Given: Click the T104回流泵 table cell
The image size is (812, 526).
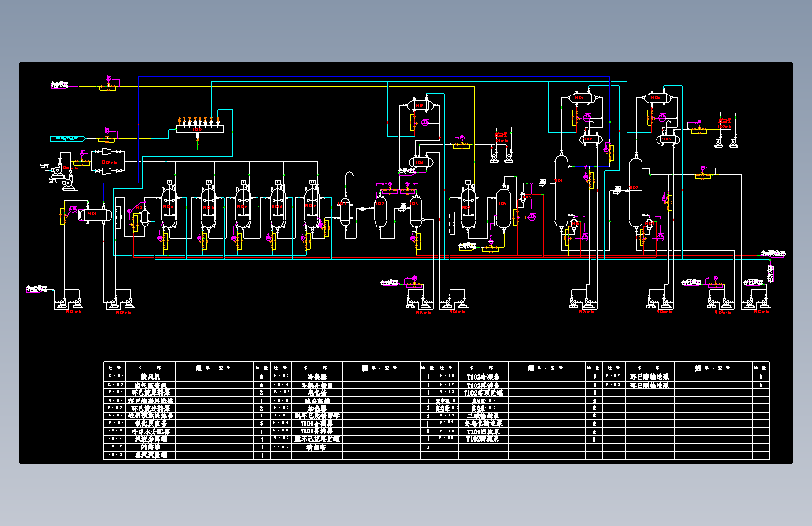Looking at the screenshot, I should tap(483, 431).
